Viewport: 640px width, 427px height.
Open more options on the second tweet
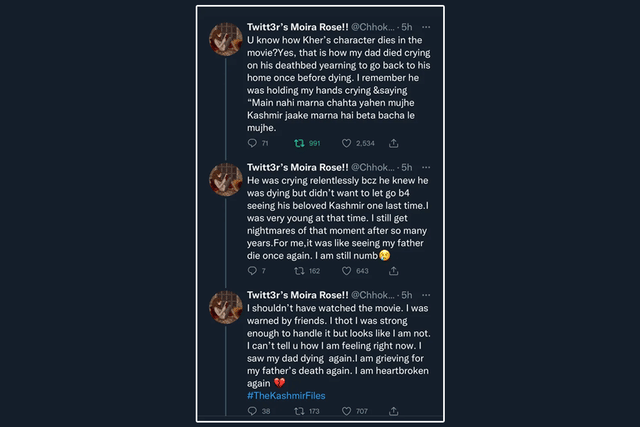pyautogui.click(x=426, y=166)
